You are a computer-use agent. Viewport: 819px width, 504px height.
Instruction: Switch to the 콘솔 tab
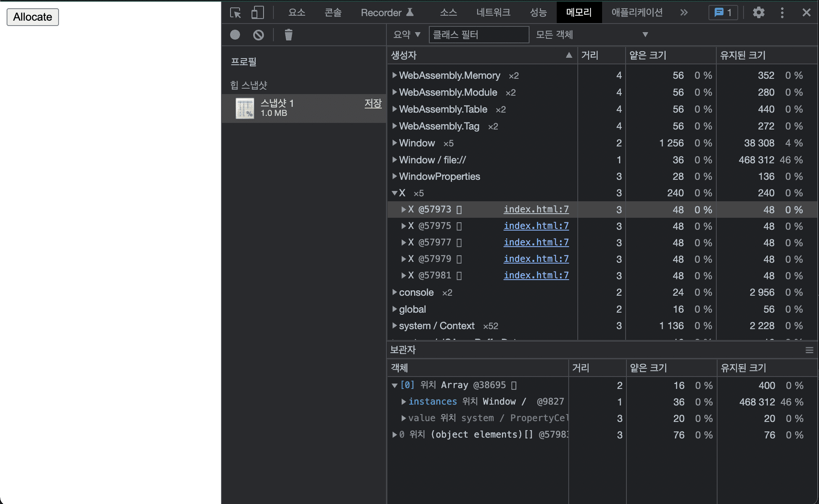[x=333, y=12]
